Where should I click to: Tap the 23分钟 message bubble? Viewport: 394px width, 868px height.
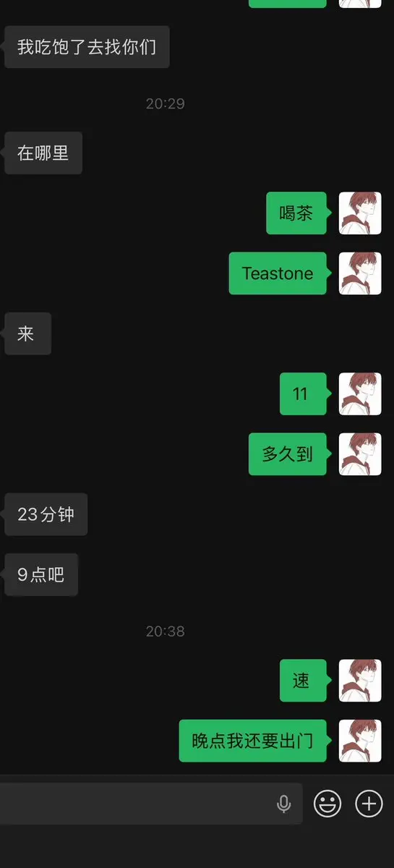(x=46, y=514)
